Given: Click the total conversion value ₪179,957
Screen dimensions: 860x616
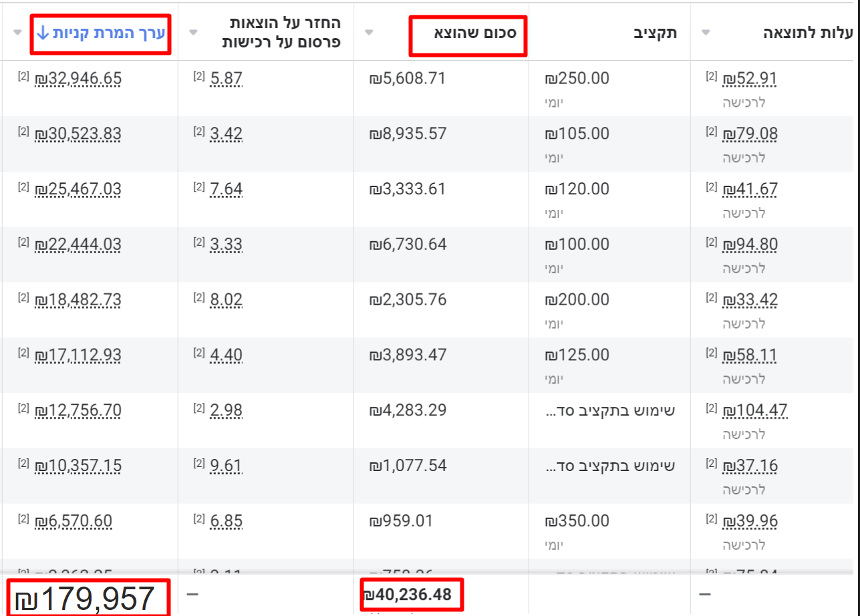Looking at the screenshot, I should (x=86, y=598).
